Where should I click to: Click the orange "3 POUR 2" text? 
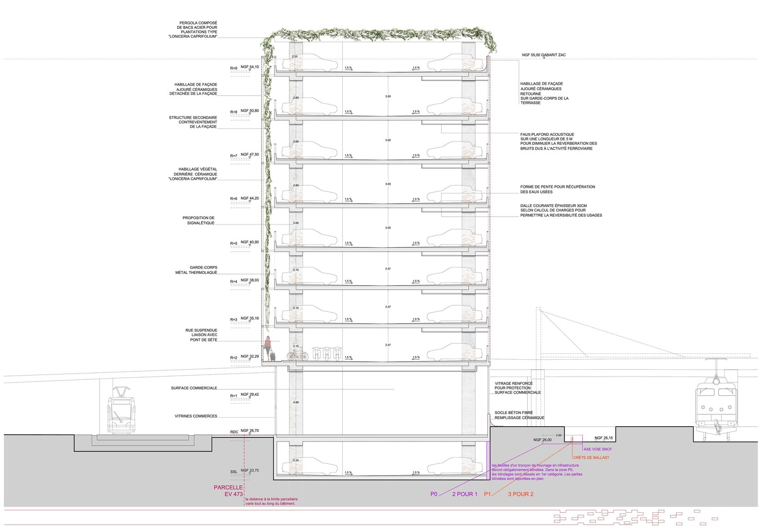click(520, 494)
